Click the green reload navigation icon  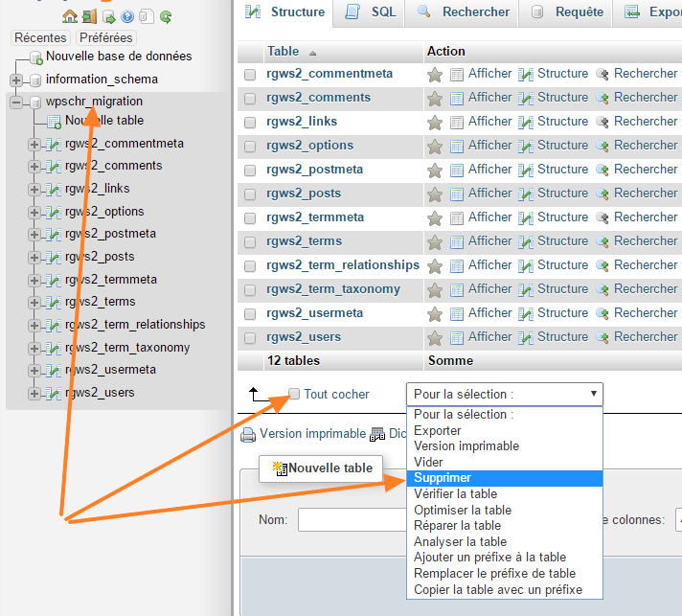click(x=166, y=17)
